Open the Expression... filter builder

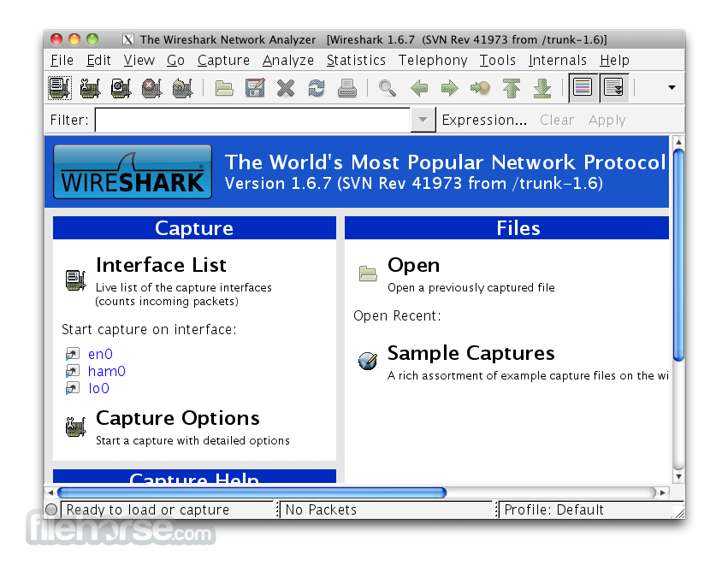484,121
